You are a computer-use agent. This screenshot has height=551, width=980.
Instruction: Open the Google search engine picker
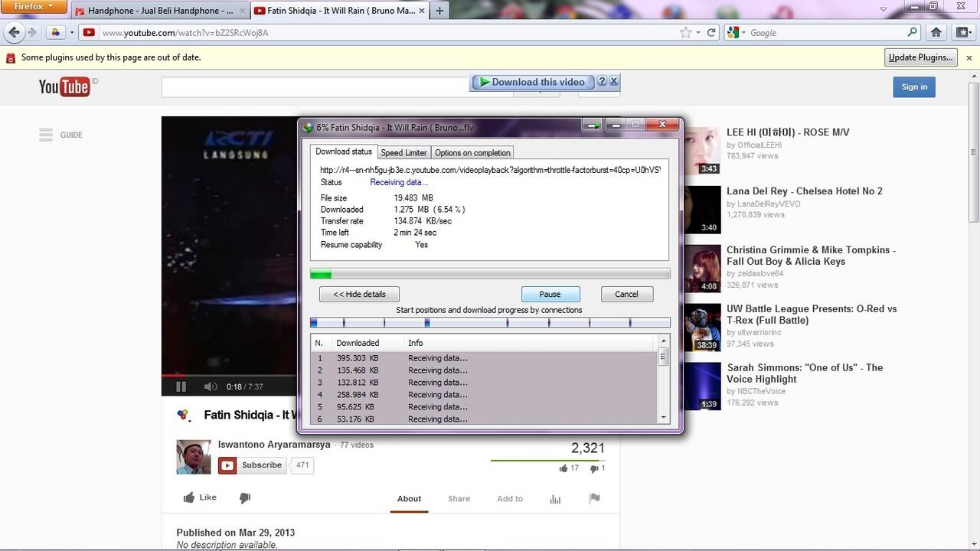(736, 33)
